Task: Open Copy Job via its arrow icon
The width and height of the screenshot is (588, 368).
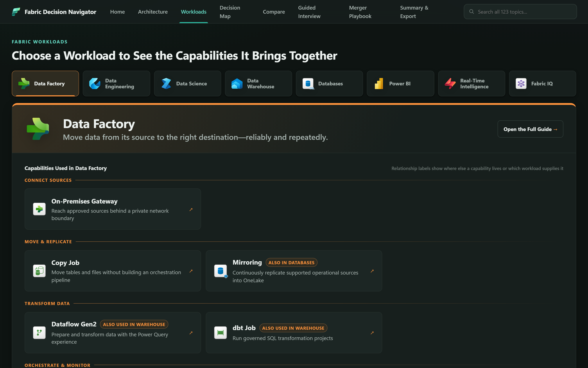Action: click(191, 271)
